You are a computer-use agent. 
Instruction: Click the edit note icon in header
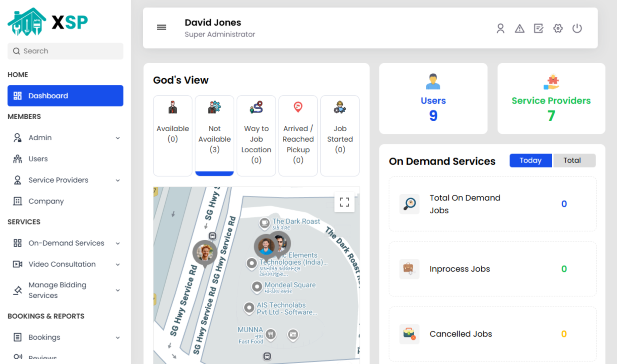[x=538, y=28]
